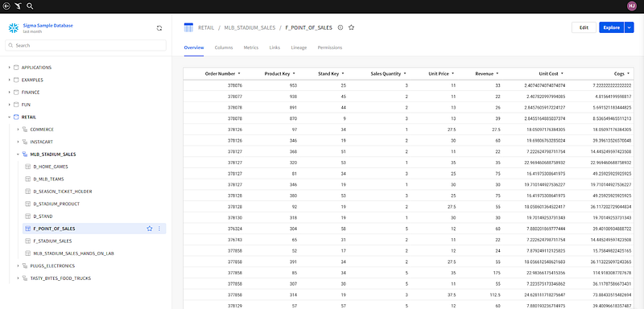Image resolution: width=644 pixels, height=309 pixels.
Task: Click the RETAIL database icon
Action: pyautogui.click(x=16, y=117)
